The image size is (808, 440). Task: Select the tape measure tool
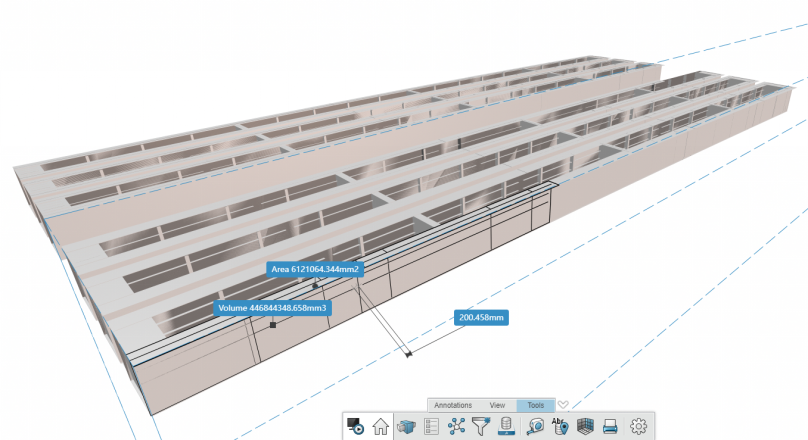tap(535, 426)
